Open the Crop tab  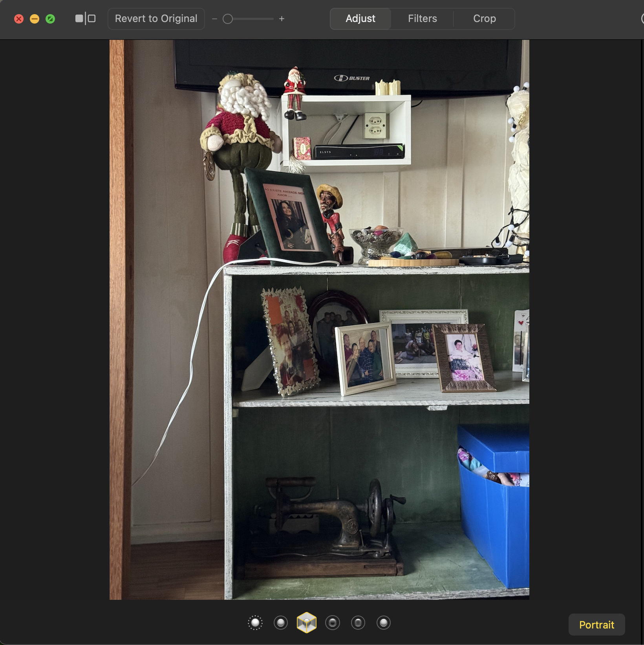[x=485, y=18]
